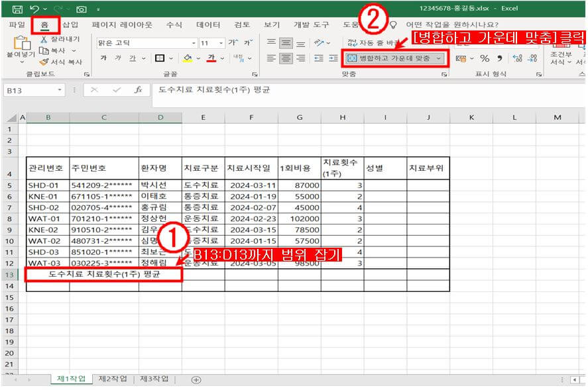The image size is (588, 390).
Task: Click the Format Painter (서식 복사) brush
Action: (x=44, y=62)
